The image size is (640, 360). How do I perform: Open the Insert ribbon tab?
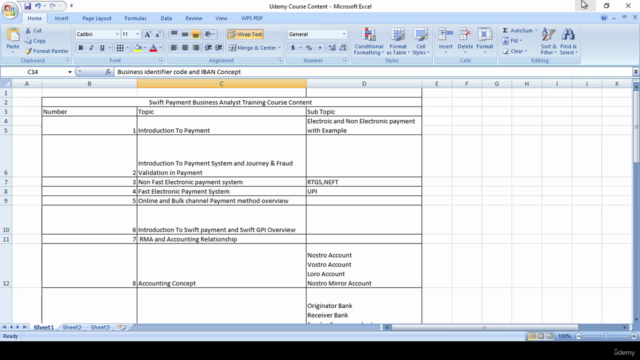[62, 18]
